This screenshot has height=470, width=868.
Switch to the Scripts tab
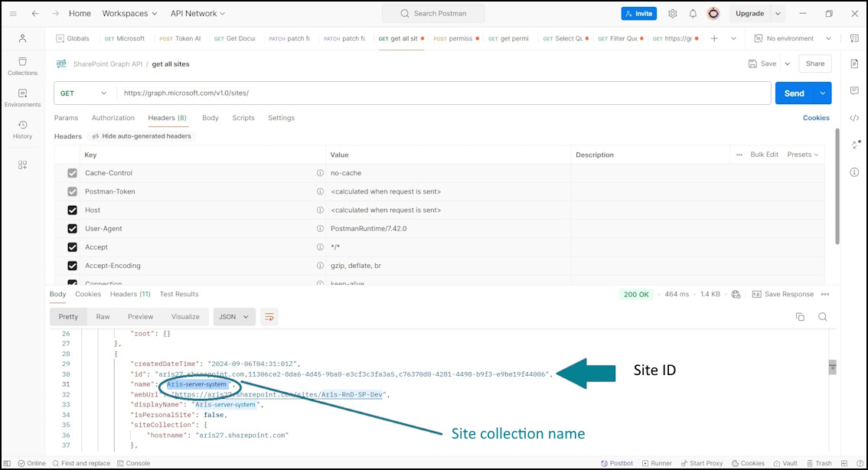tap(243, 118)
